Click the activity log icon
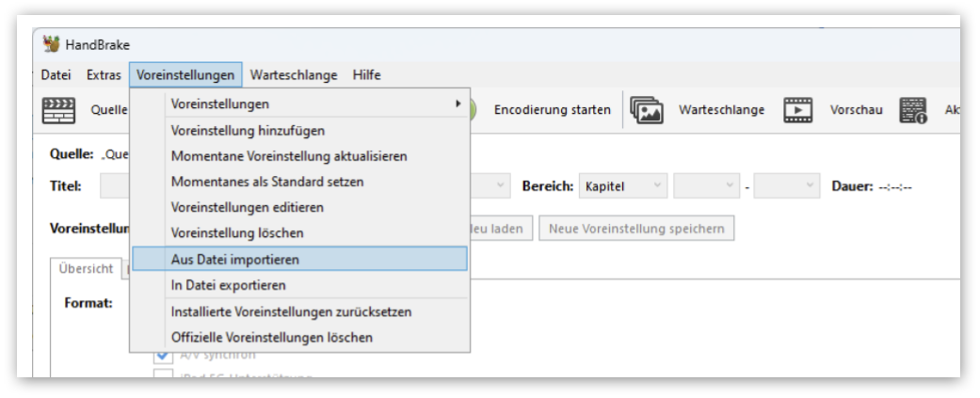Viewport: 980px width, 398px height. pos(912,110)
